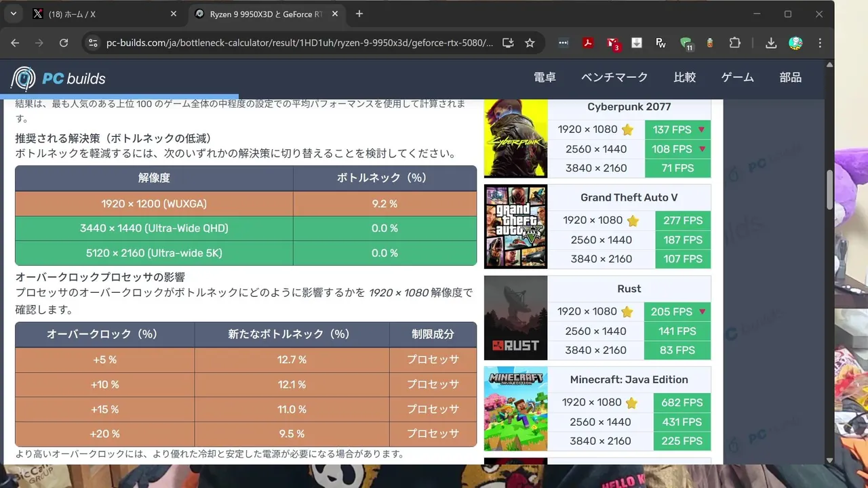Screen dimensions: 868x488
Task: Switch to the X ホーム tab
Action: (x=105, y=14)
